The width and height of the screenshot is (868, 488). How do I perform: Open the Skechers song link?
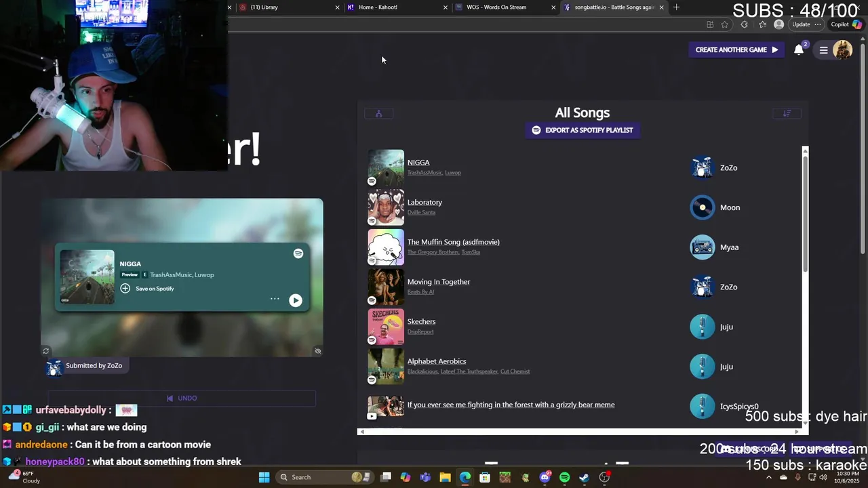click(421, 321)
